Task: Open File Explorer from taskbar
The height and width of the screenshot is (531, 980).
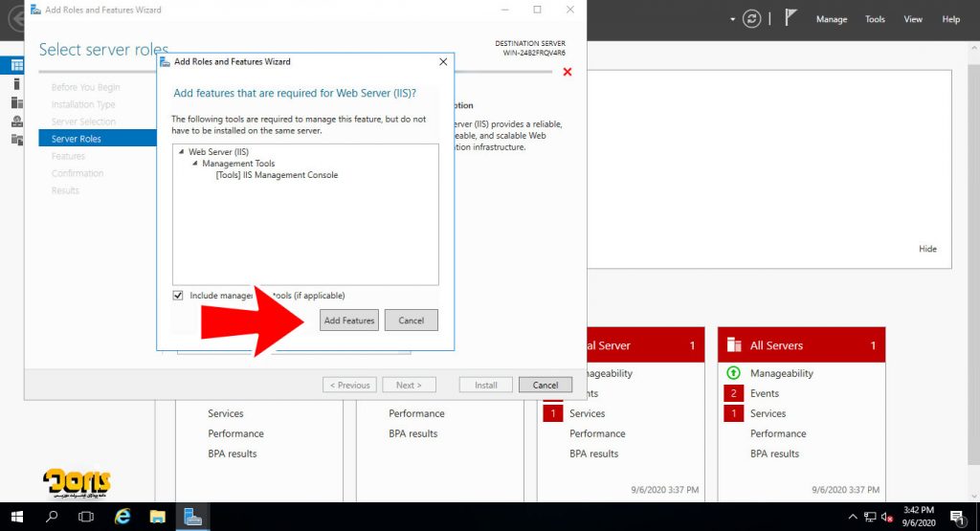Action: [x=158, y=517]
